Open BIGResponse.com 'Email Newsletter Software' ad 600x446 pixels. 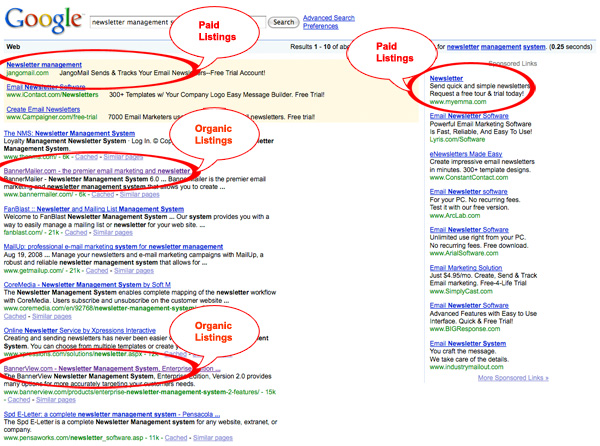(x=469, y=305)
